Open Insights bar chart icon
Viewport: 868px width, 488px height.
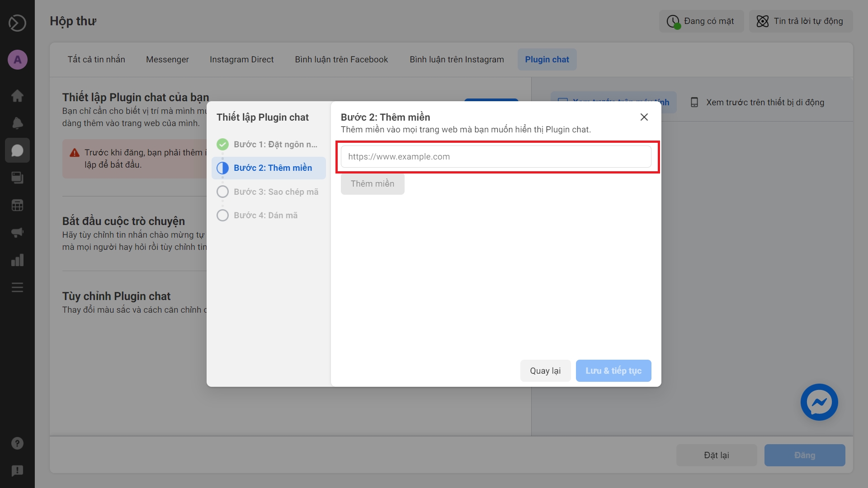point(17,260)
